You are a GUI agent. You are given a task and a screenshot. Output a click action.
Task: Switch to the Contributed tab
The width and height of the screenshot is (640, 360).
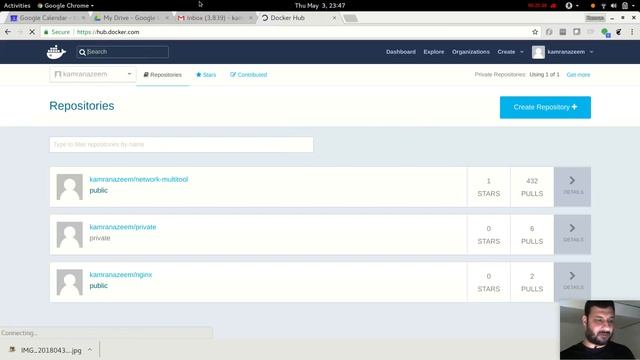249,75
